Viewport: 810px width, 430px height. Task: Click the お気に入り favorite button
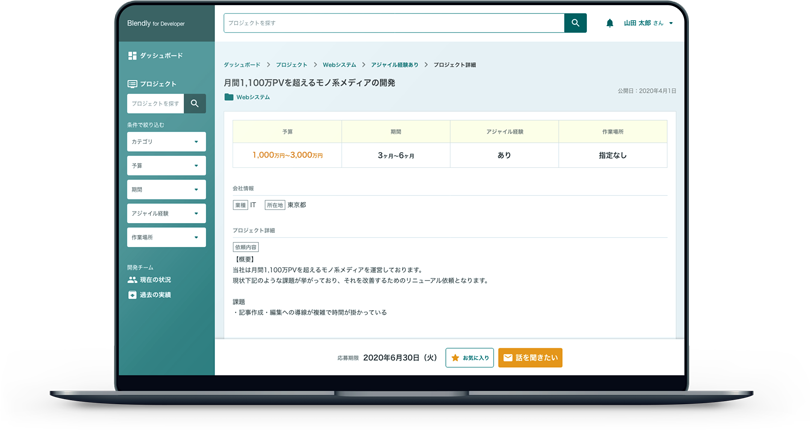click(469, 357)
